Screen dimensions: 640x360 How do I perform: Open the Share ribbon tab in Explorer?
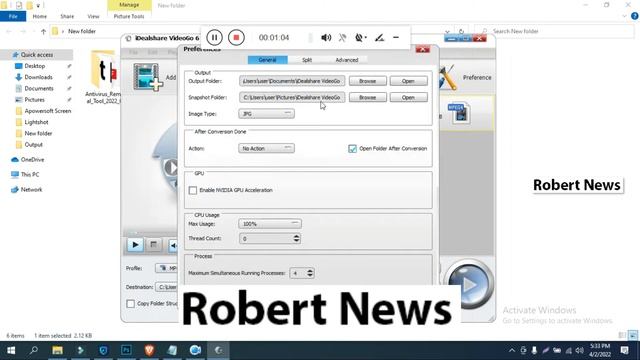(x=67, y=16)
